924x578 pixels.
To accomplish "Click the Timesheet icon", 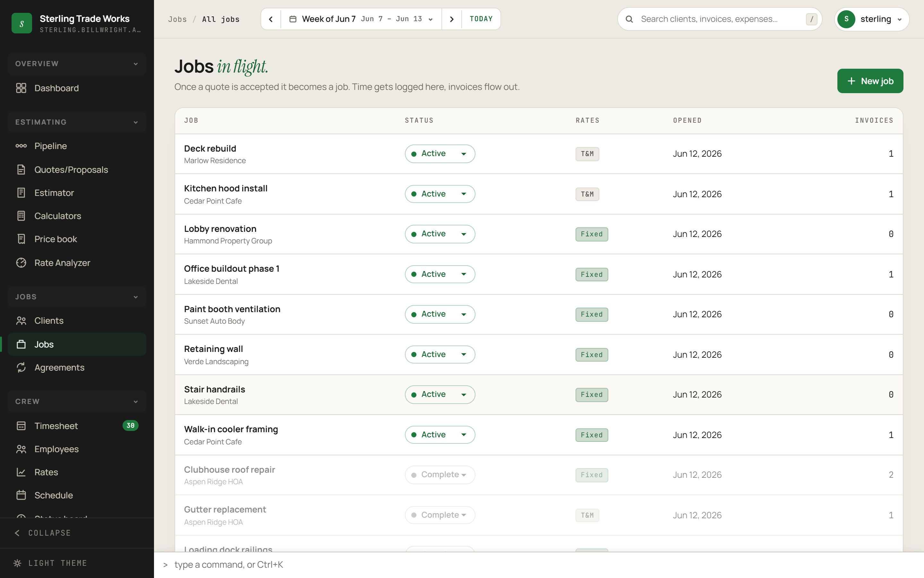I will (x=21, y=426).
